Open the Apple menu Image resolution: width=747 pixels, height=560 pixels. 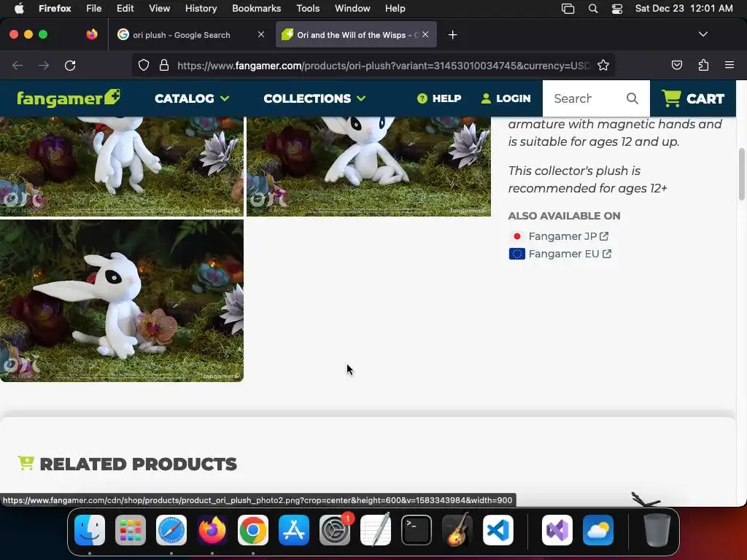[x=19, y=8]
